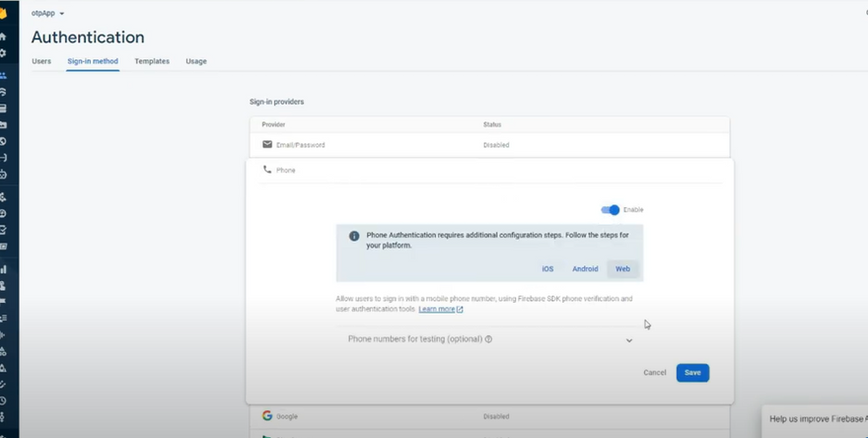The height and width of the screenshot is (438, 868).
Task: Switch to the Usage tab
Action: 196,61
